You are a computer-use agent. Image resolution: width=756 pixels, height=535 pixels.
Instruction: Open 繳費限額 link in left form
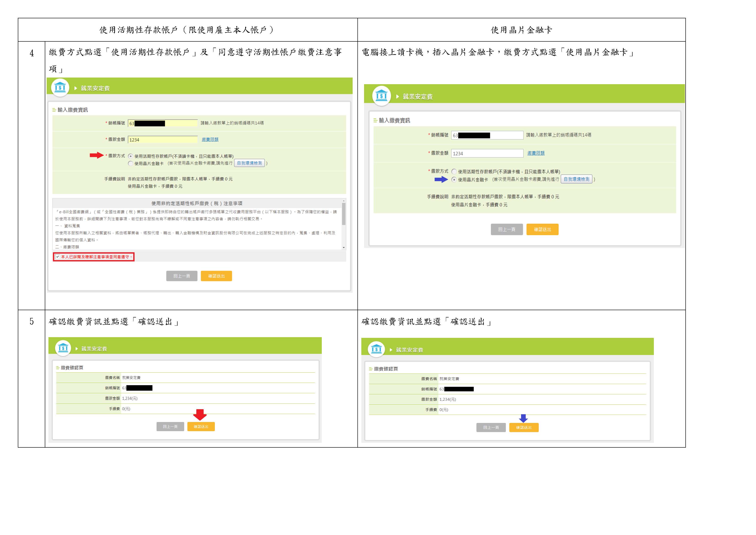[210, 140]
